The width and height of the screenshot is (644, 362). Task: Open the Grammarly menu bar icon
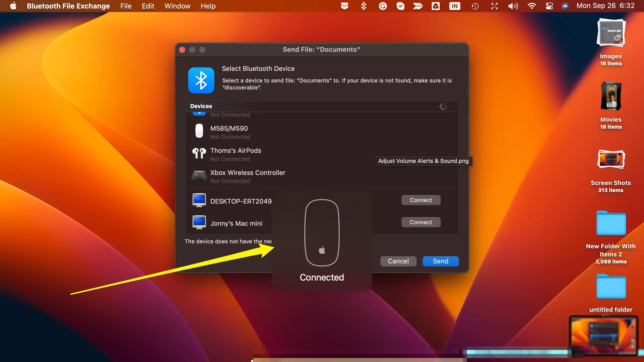click(x=383, y=6)
